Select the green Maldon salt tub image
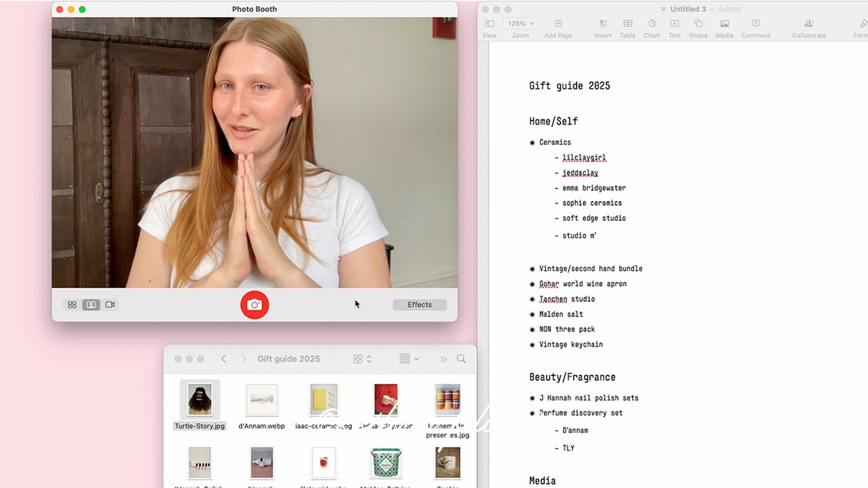This screenshot has height=488, width=868. (386, 463)
